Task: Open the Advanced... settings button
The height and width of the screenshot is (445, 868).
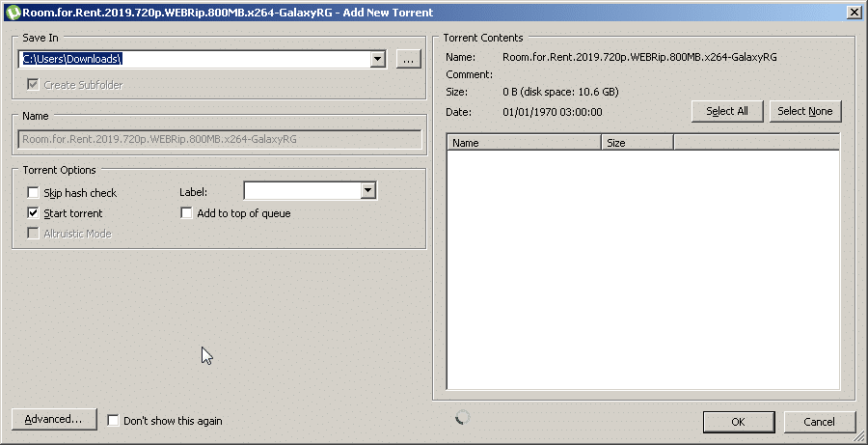Action: pyautogui.click(x=54, y=420)
